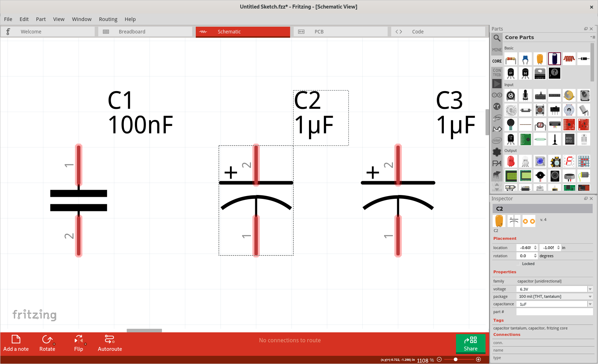Select the NPN transistor part
The width and height of the screenshot is (598, 364).
pos(525,73)
